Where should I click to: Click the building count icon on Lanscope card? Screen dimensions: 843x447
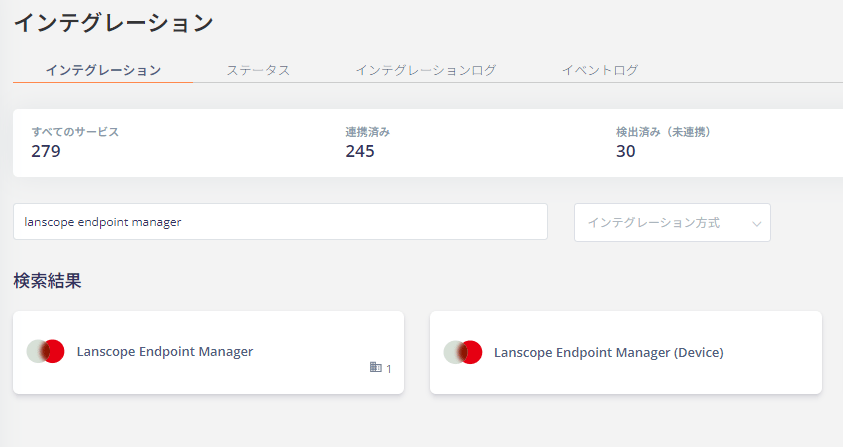coord(376,367)
